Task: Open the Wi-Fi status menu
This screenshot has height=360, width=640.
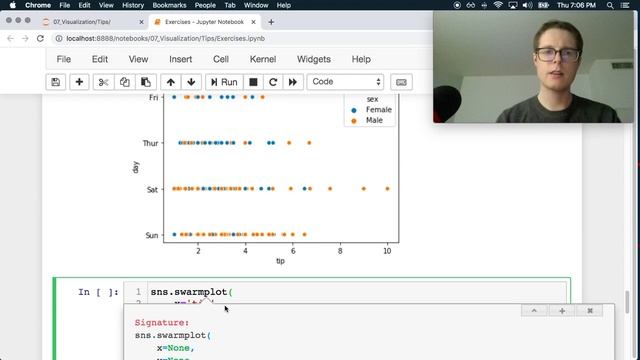Action: tap(498, 5)
